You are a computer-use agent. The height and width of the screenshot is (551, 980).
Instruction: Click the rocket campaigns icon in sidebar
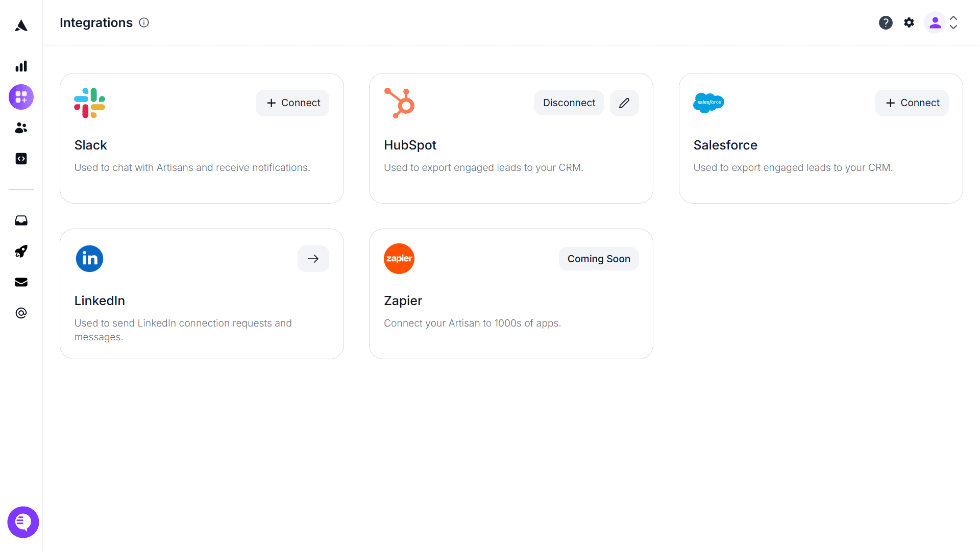[x=21, y=252]
